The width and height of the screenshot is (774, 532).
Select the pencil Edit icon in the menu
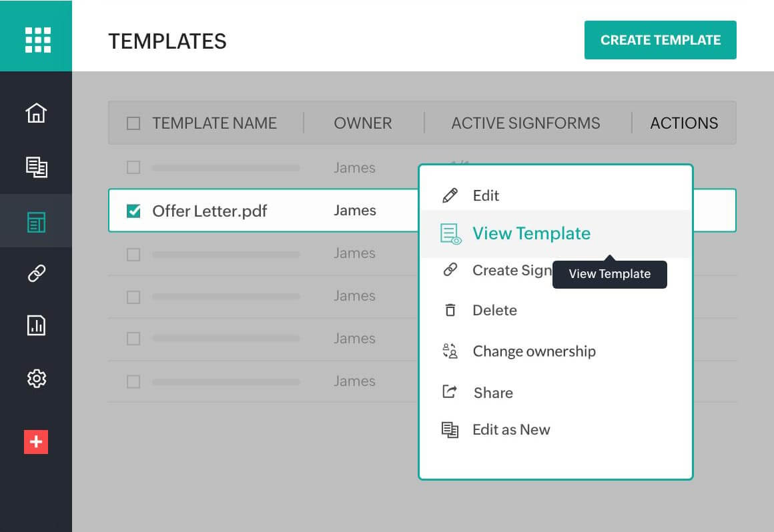coord(452,195)
